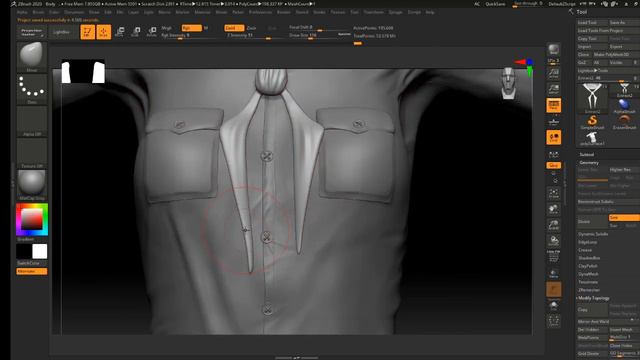This screenshot has height=360, width=640.
Task: Expand the Dynamic Subdiv section
Action: 593,234
